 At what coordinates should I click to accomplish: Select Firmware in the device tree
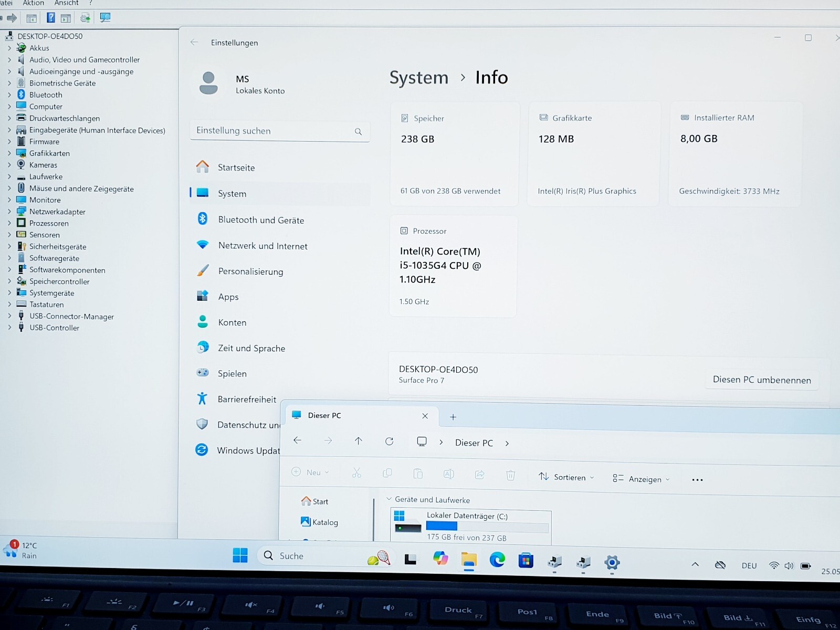(44, 142)
